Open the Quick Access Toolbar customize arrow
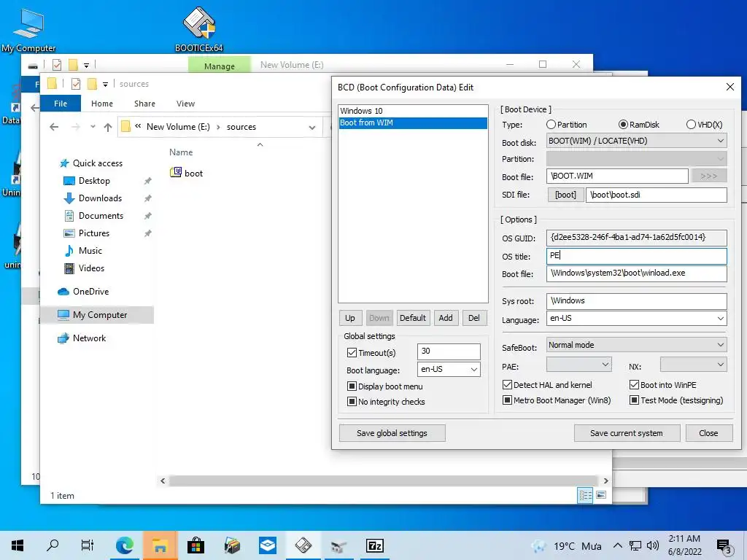 coord(105,85)
